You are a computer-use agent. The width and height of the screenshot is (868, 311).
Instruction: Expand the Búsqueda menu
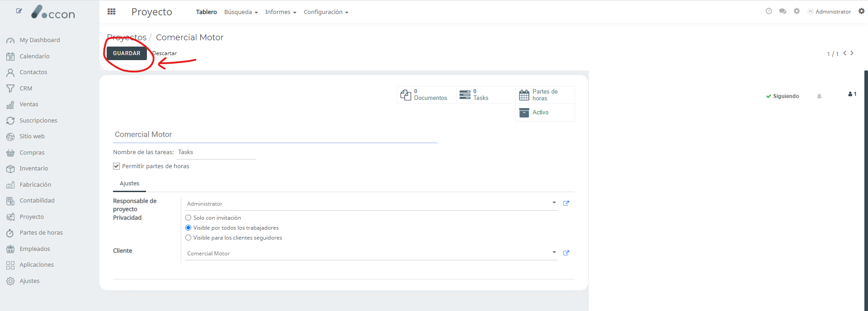click(x=241, y=12)
